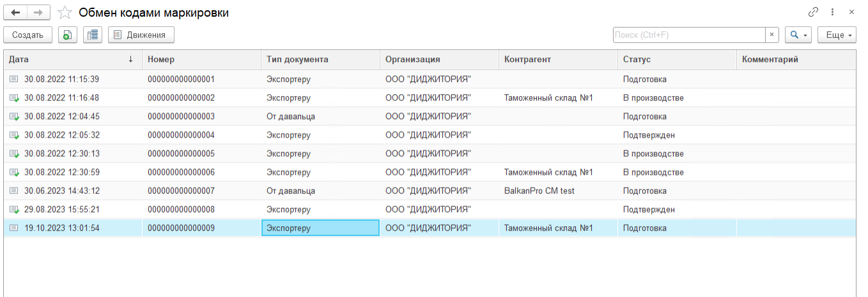
Task: Select row with number 000000000000007
Action: point(181,191)
